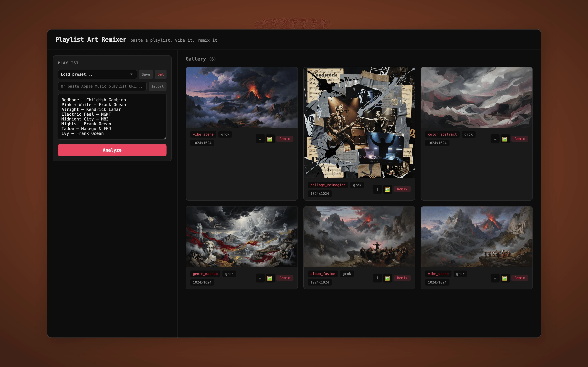588x367 pixels.
Task: Click the vibe_scene style tag
Action: click(x=203, y=134)
